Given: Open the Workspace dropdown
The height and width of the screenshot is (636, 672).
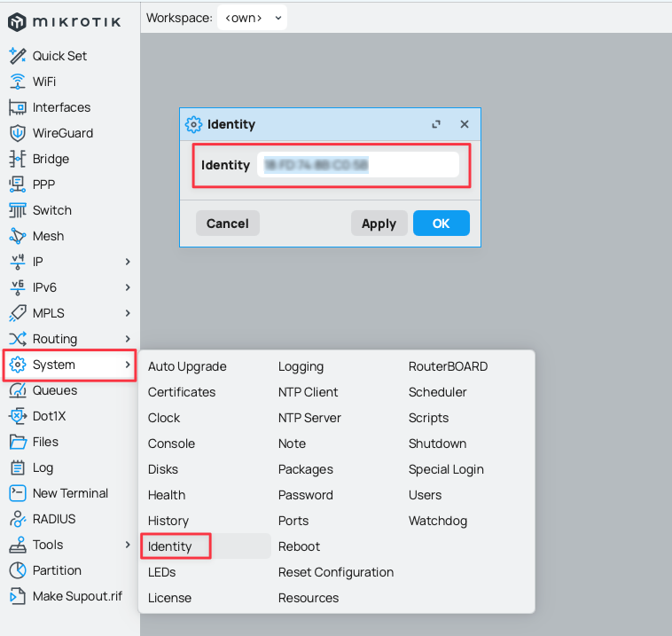Looking at the screenshot, I should pos(252,18).
